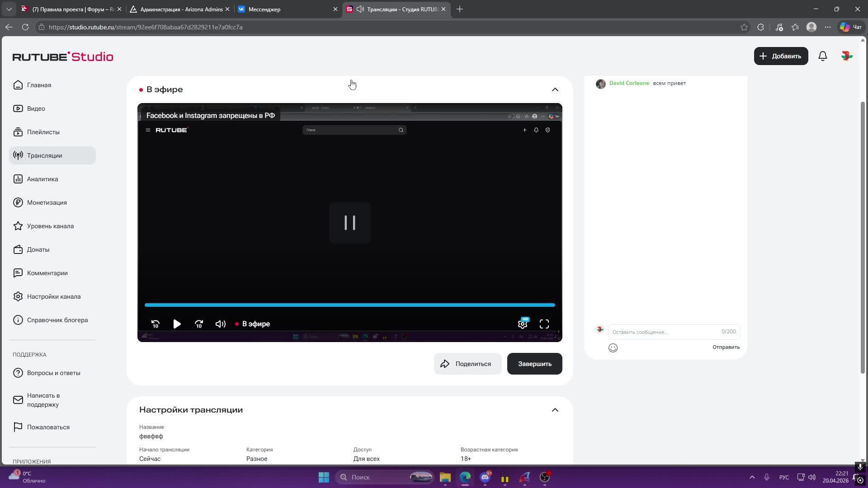Click the blue stream progress bar

coord(349,305)
